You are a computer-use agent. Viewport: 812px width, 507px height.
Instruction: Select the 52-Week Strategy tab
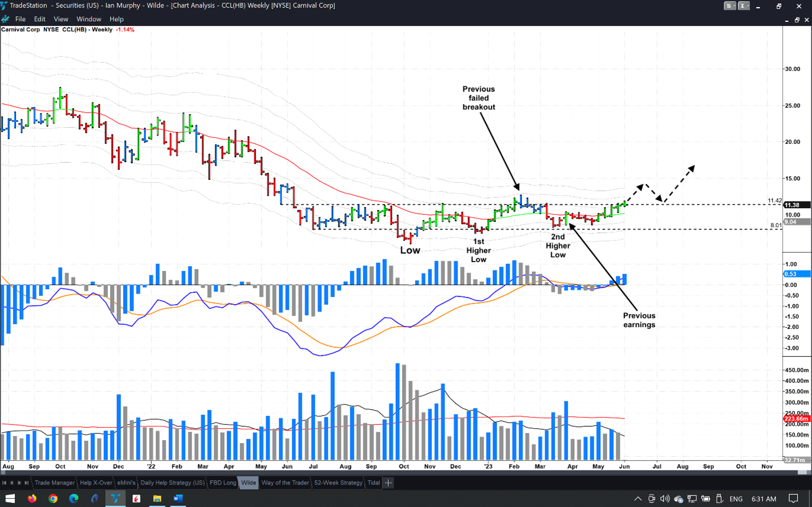[338, 483]
